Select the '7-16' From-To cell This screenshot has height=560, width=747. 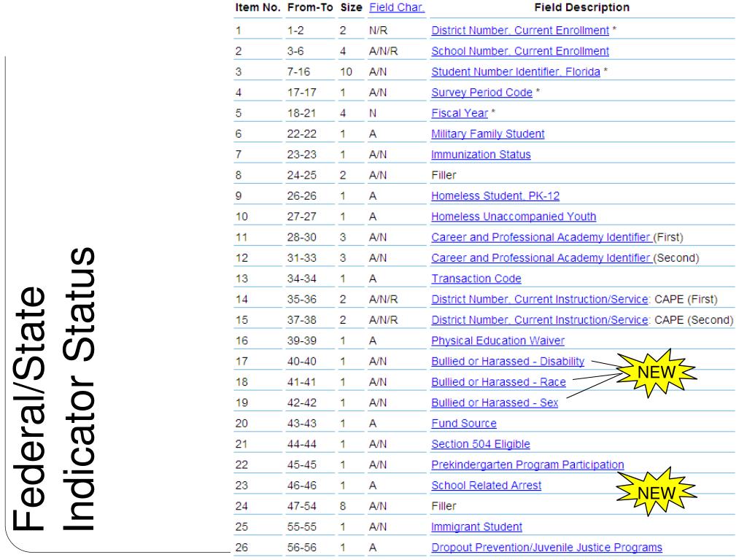pos(298,72)
